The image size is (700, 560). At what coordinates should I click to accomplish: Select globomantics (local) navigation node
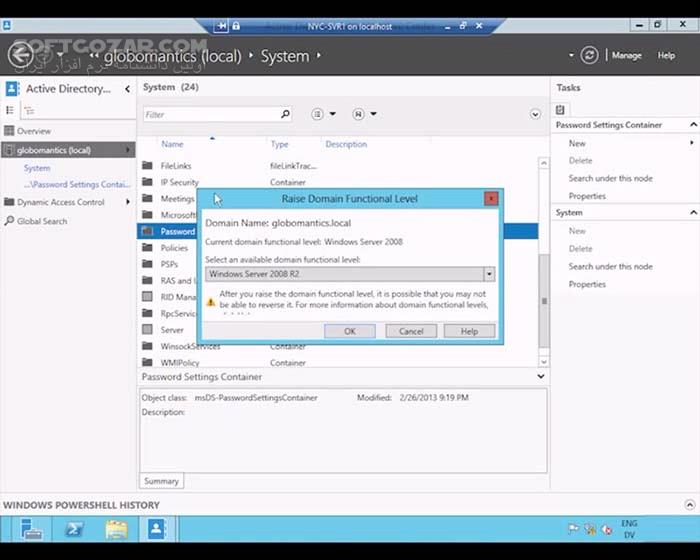(x=68, y=150)
